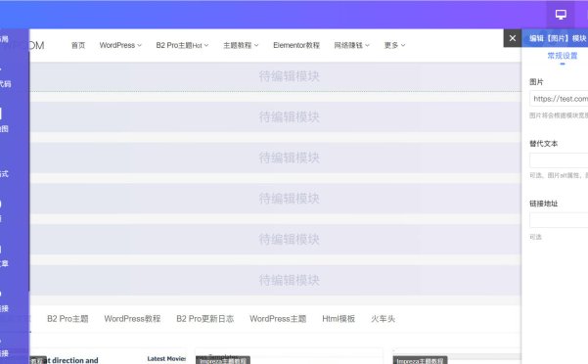Select the WordPress主题 category tab
Viewport: 588px width, 364px height.
pos(278,319)
